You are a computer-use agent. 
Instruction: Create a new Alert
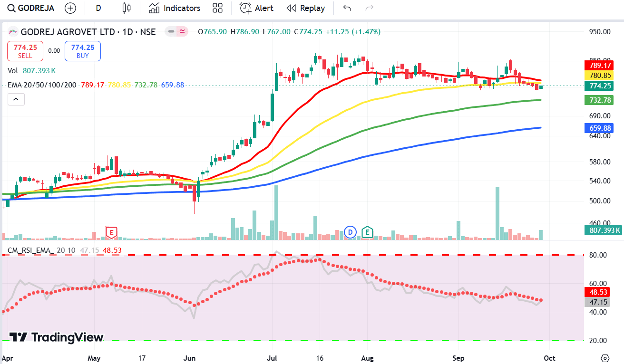(x=256, y=8)
